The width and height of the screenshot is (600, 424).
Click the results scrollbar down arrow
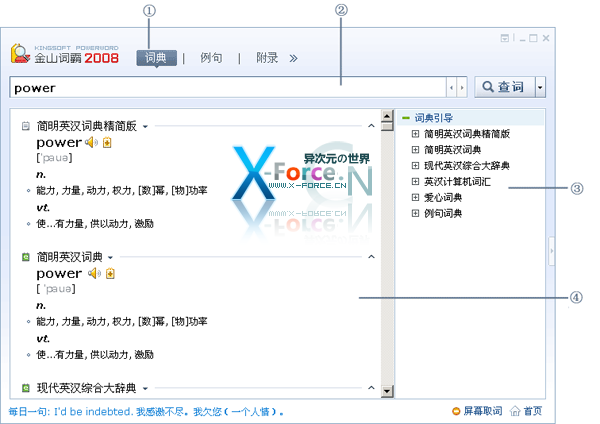[387, 391]
